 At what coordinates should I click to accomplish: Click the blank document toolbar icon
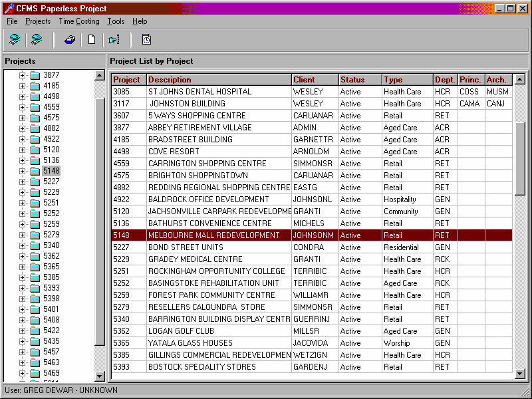click(92, 40)
